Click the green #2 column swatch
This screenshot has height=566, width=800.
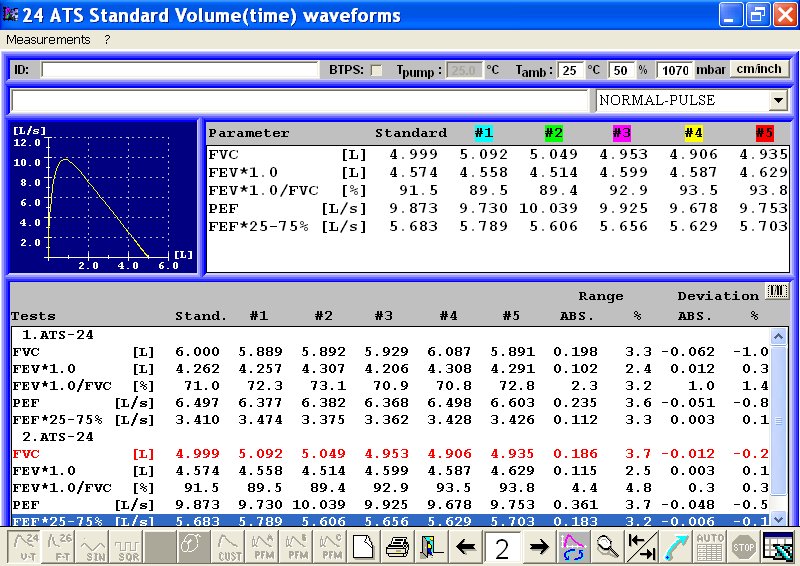[x=554, y=133]
